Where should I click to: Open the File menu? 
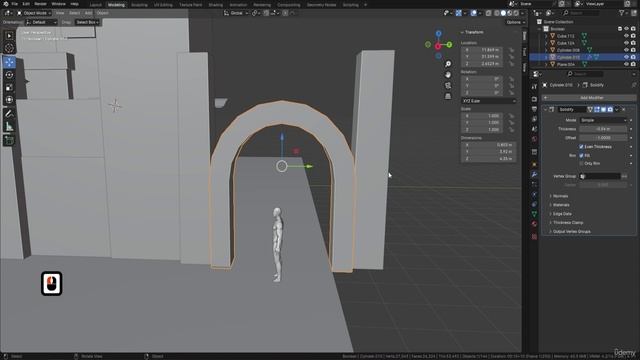tap(15, 4)
